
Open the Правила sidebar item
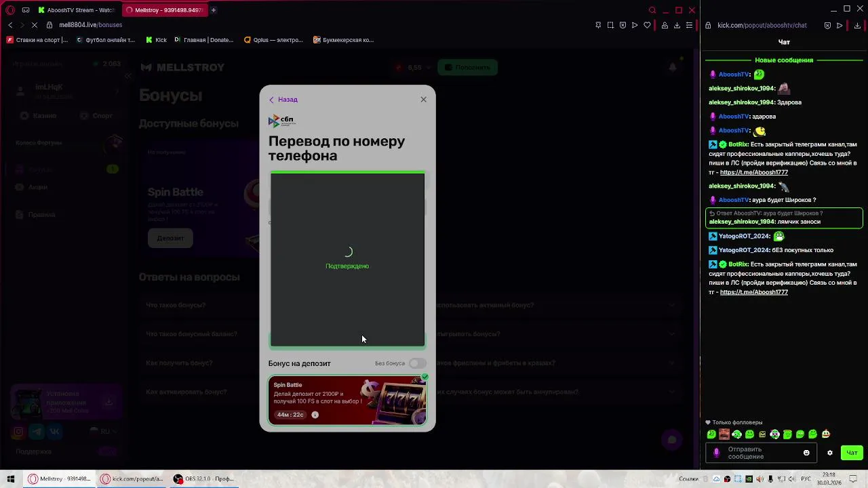(35, 215)
